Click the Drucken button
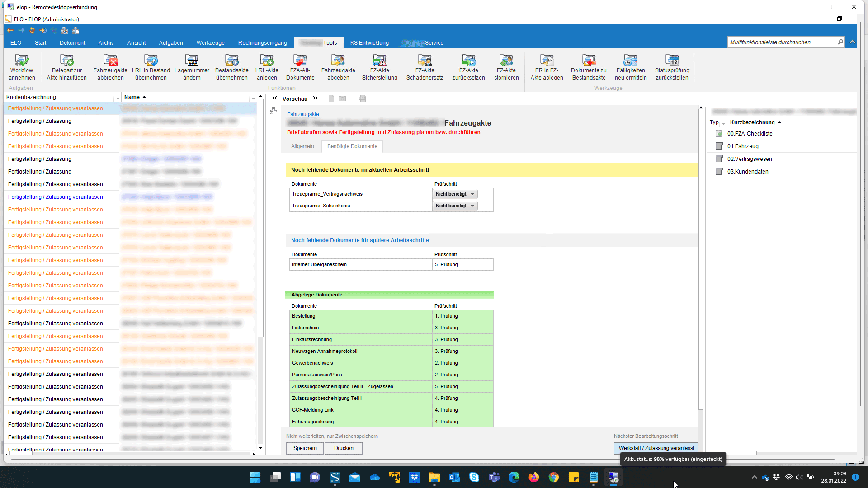 344,448
